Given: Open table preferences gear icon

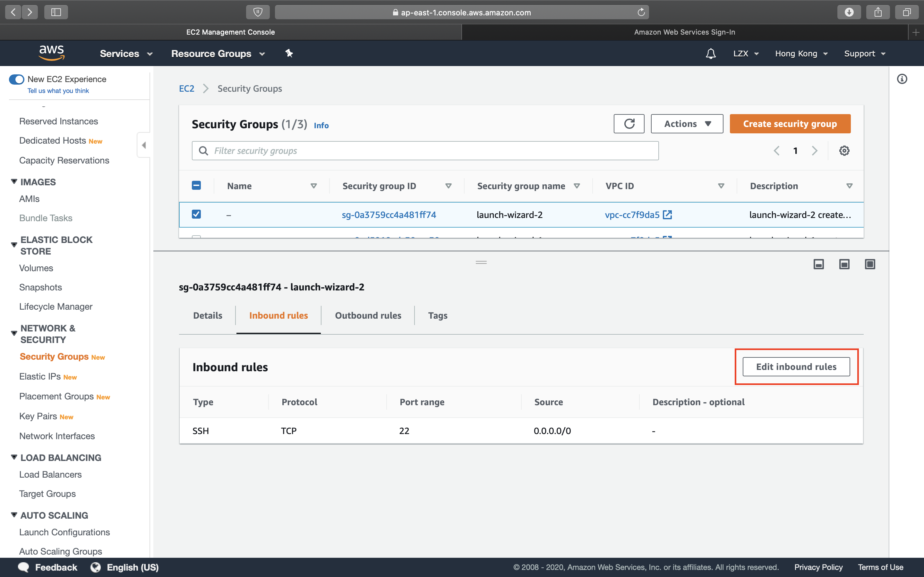Looking at the screenshot, I should [x=844, y=151].
